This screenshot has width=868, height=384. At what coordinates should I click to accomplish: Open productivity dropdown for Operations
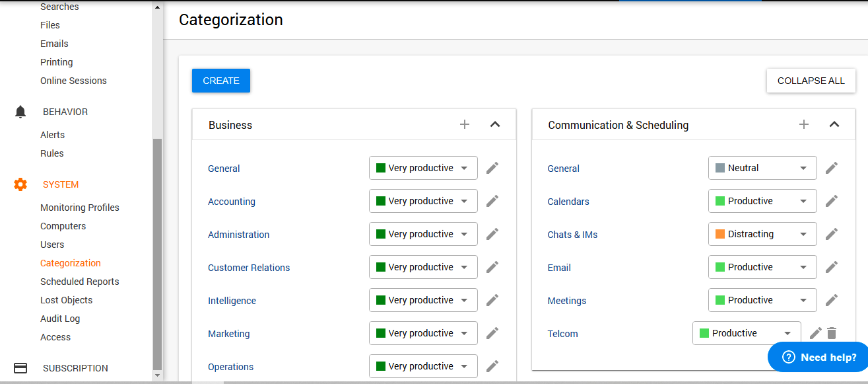pyautogui.click(x=423, y=366)
